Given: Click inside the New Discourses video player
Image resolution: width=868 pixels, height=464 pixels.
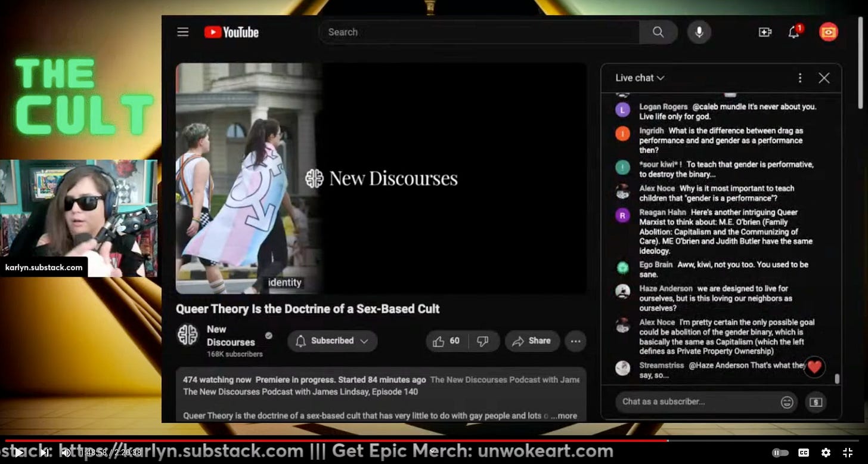Looking at the screenshot, I should click(381, 178).
